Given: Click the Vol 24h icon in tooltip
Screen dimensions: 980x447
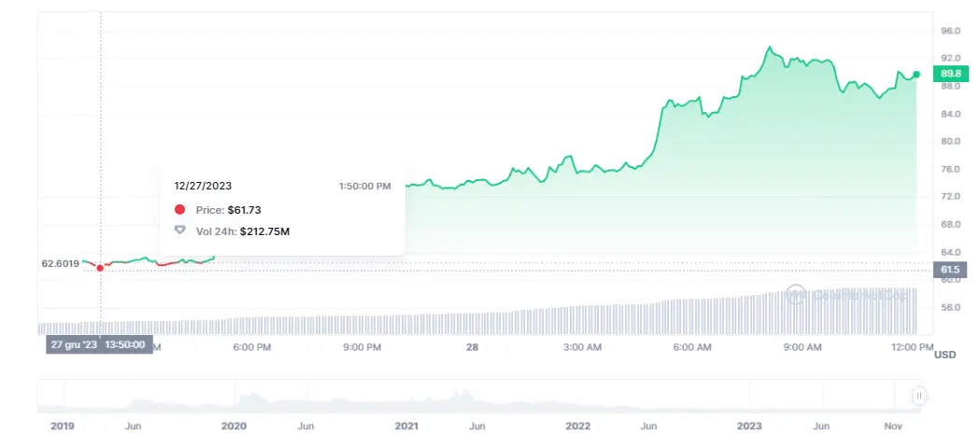Looking at the screenshot, I should 180,230.
